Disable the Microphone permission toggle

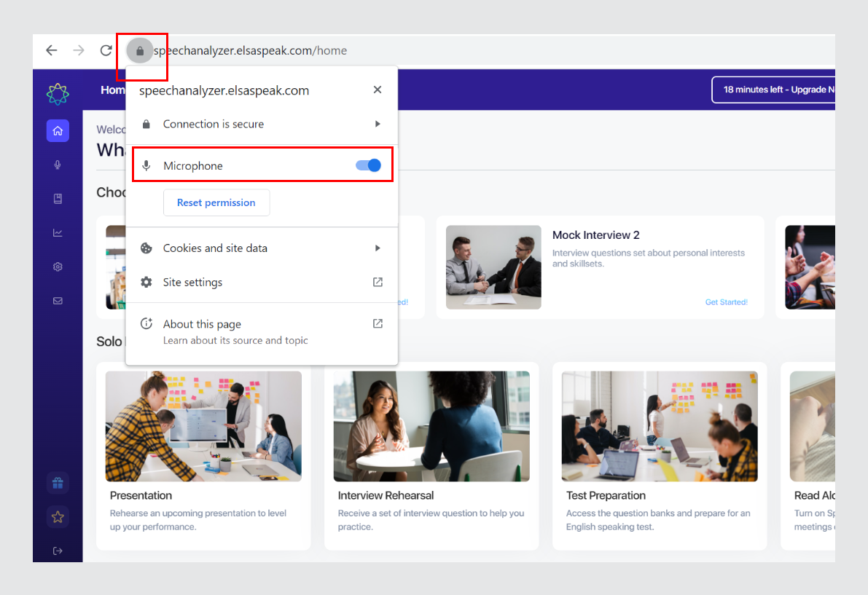[x=369, y=165]
